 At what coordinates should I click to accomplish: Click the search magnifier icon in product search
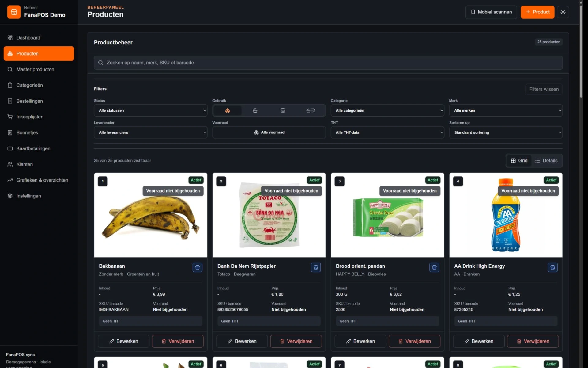pyautogui.click(x=100, y=63)
